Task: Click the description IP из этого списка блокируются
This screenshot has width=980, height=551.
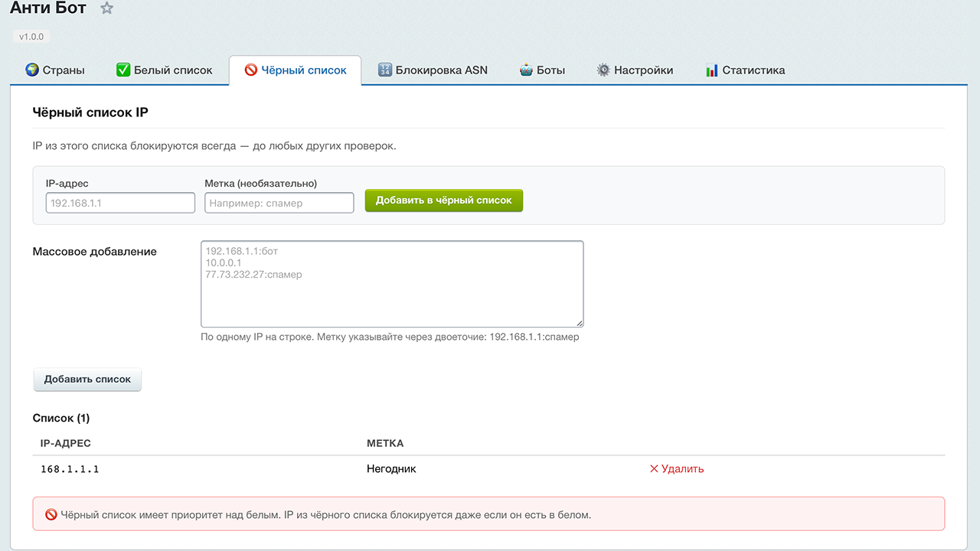Action: [214, 145]
